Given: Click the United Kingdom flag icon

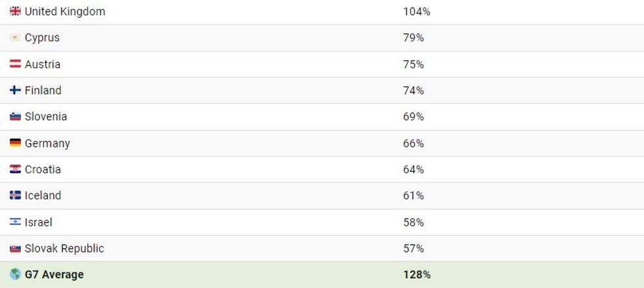Looking at the screenshot, I should 15,12.
